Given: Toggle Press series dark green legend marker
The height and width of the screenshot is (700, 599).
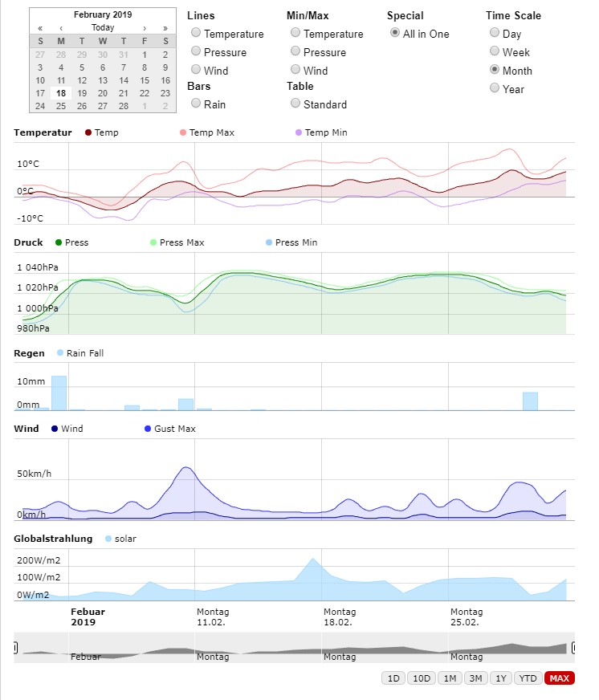Looking at the screenshot, I should pyautogui.click(x=59, y=242).
